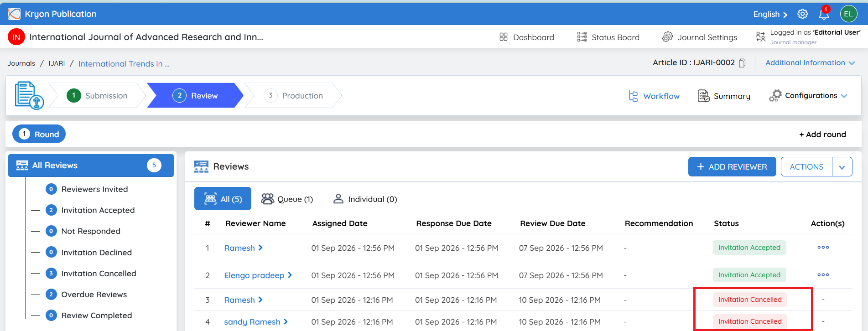Click the ADD REVIEWER button
868x331 pixels.
pyautogui.click(x=732, y=167)
